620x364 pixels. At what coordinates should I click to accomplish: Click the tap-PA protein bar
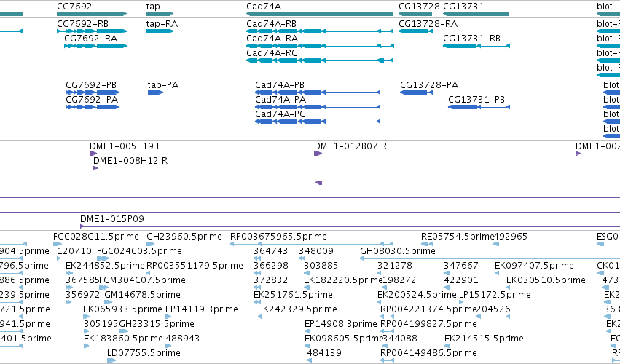[155, 92]
